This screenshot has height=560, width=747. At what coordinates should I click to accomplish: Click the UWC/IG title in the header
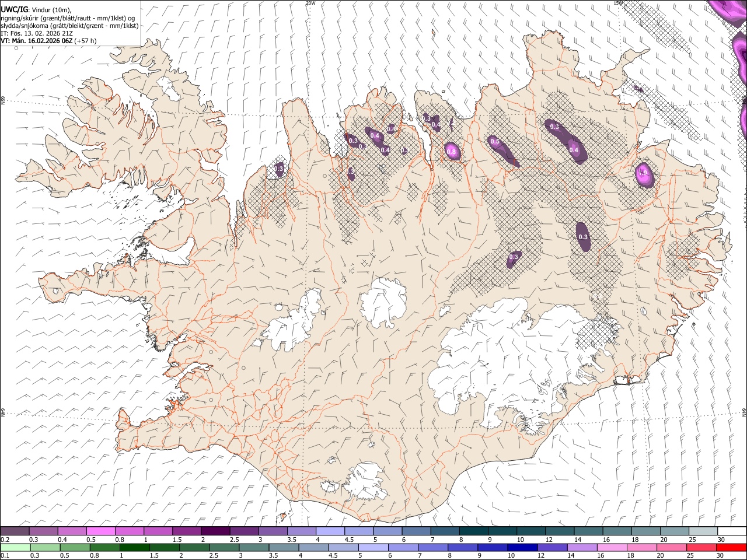click(x=14, y=9)
